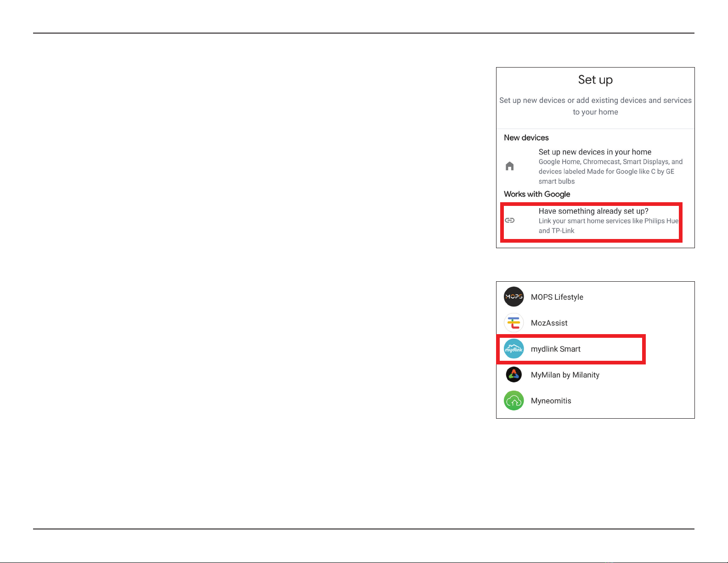Open 'Set up new devices in your home'
The height and width of the screenshot is (563, 728).
pos(595,152)
